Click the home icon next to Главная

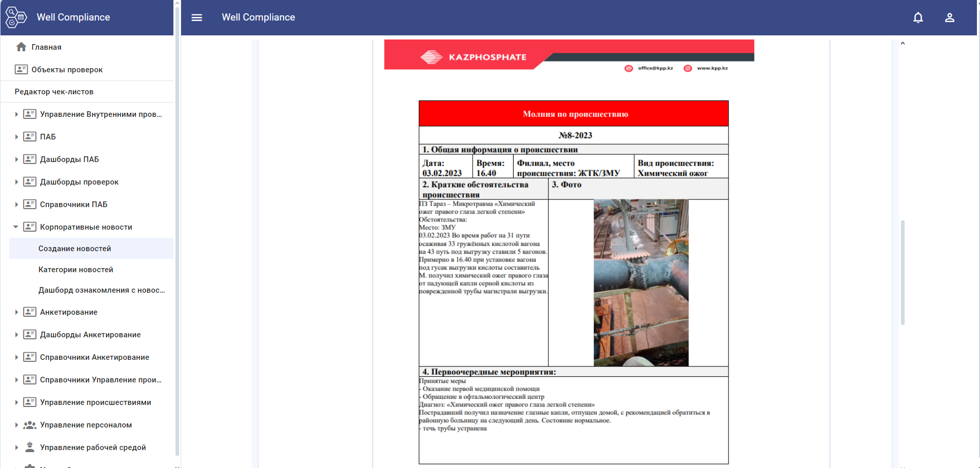(x=21, y=47)
